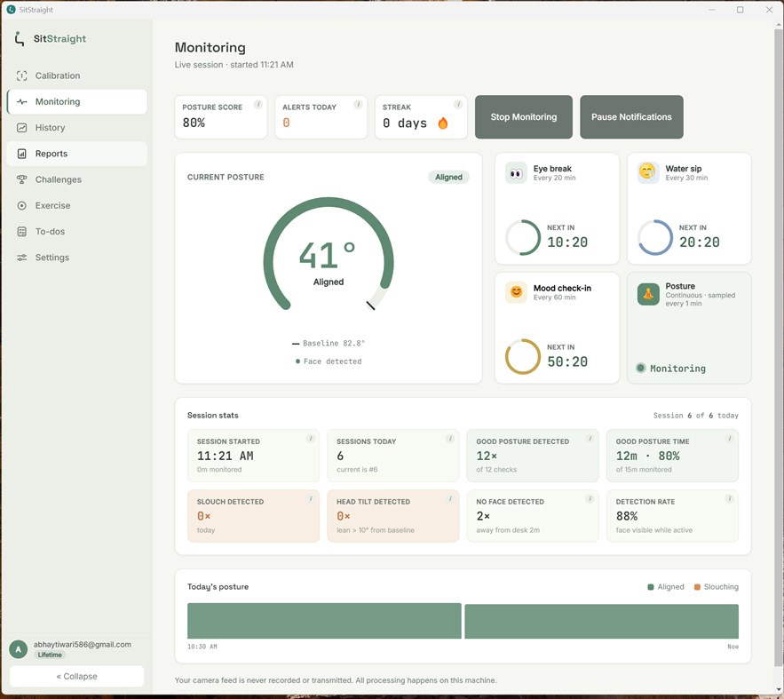Click the Challenges trophy icon
The height and width of the screenshot is (699, 784).
click(21, 179)
